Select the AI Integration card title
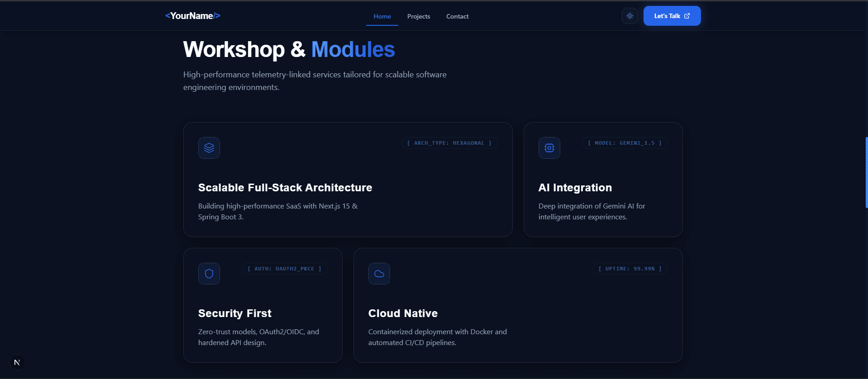Screen dimensions: 868x379 575,188
